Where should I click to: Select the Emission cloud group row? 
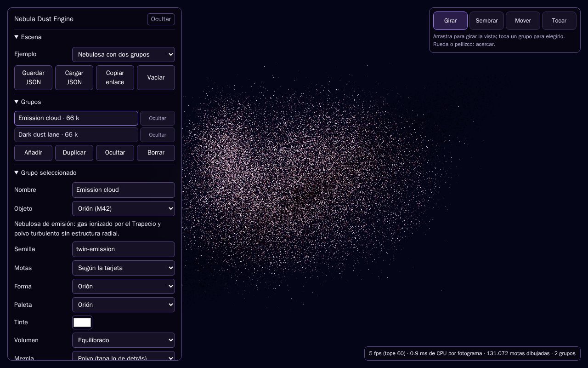[x=76, y=118]
